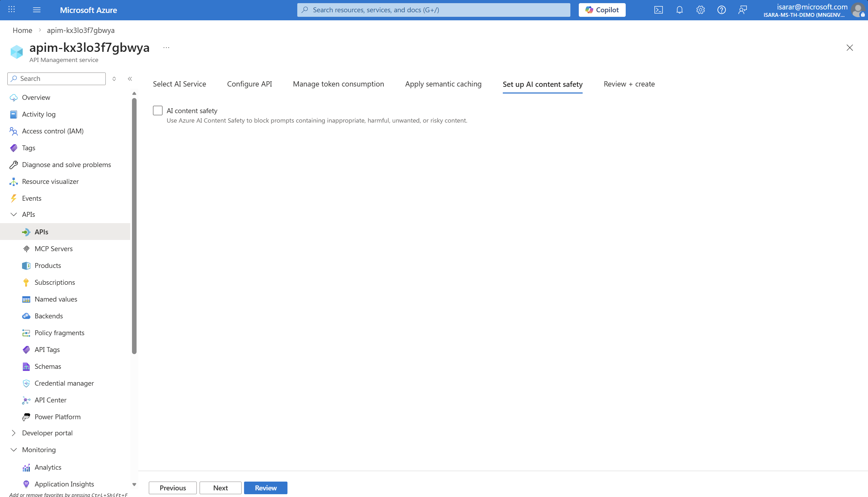Click apim-kx3lo3f7gbwya breadcrumb link
Screen dimensions: 868x497
pos(81,30)
